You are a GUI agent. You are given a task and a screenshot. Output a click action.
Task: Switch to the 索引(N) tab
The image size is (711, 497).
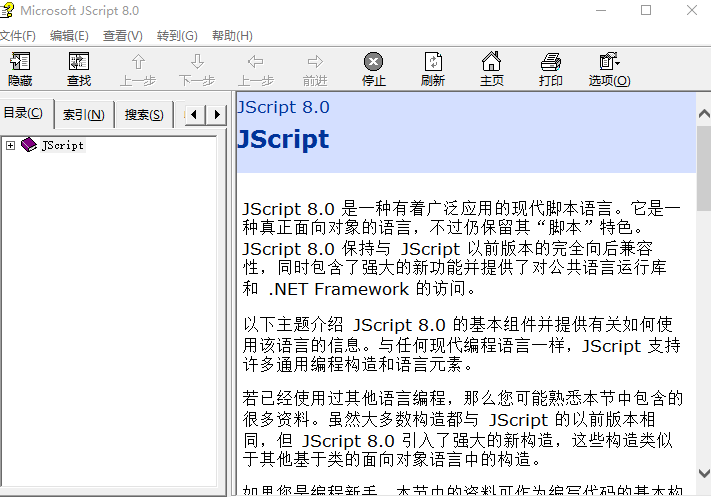84,115
